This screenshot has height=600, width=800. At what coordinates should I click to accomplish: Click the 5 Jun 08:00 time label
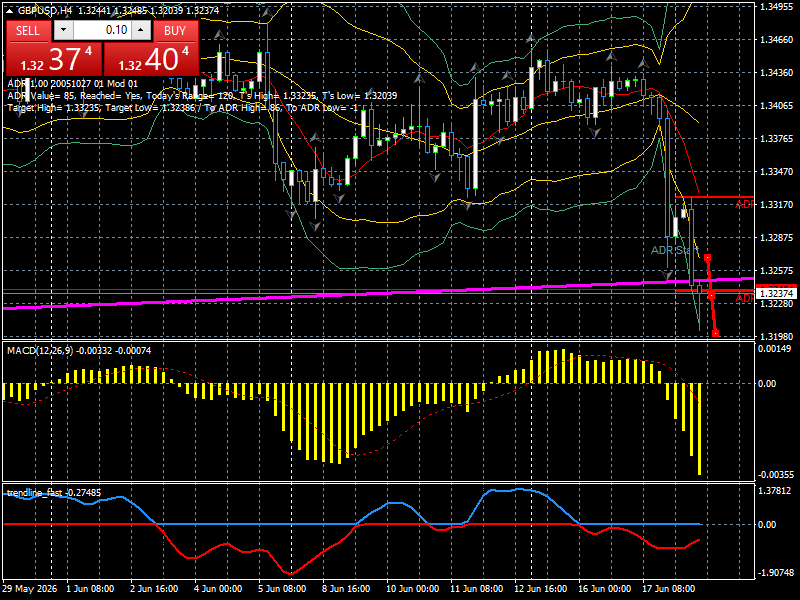(x=282, y=589)
